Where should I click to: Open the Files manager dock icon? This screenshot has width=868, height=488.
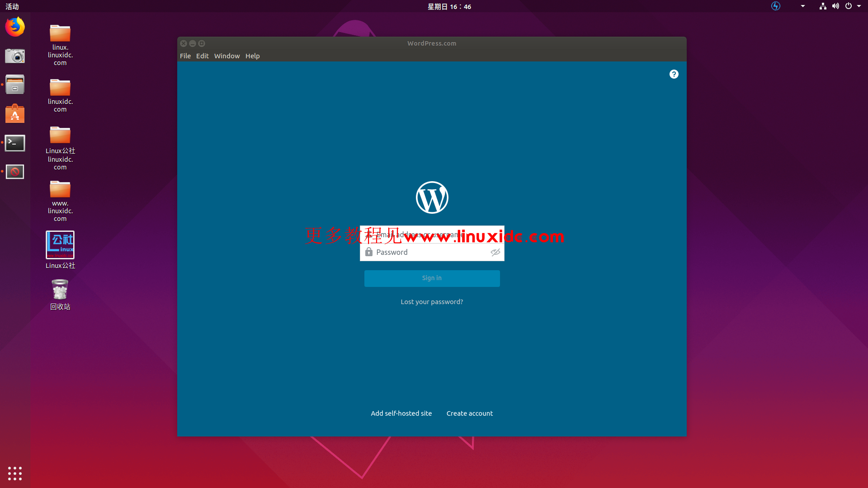15,84
